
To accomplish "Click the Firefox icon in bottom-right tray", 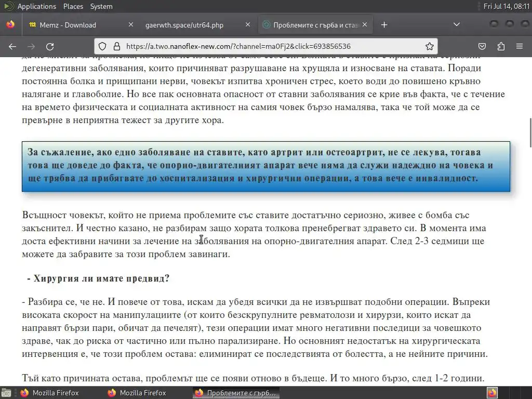I will tap(492, 393).
